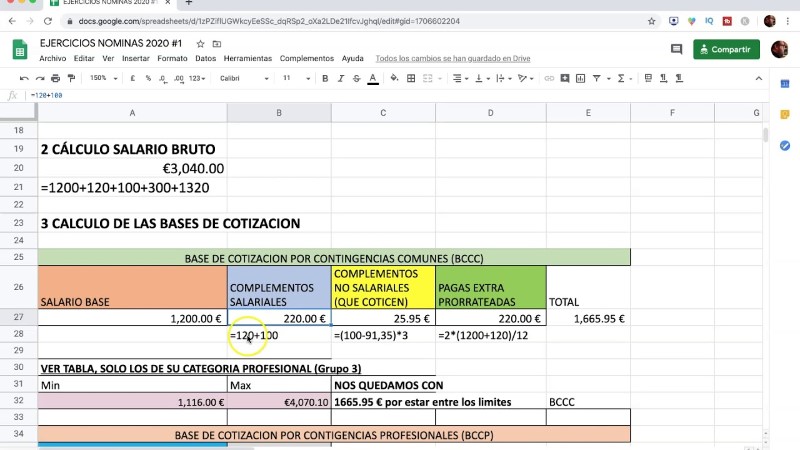800x450 pixels.
Task: Reload the browser page
Action: [x=47, y=21]
